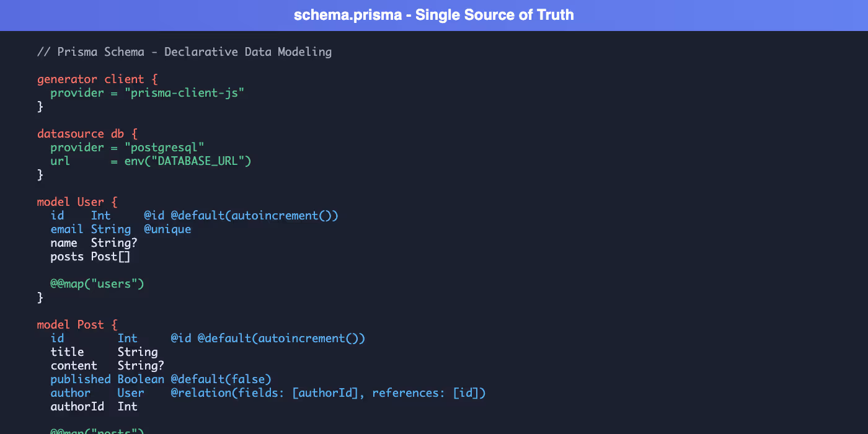Click the model User declaration
Viewport: 868px width, 434px height.
tap(77, 202)
